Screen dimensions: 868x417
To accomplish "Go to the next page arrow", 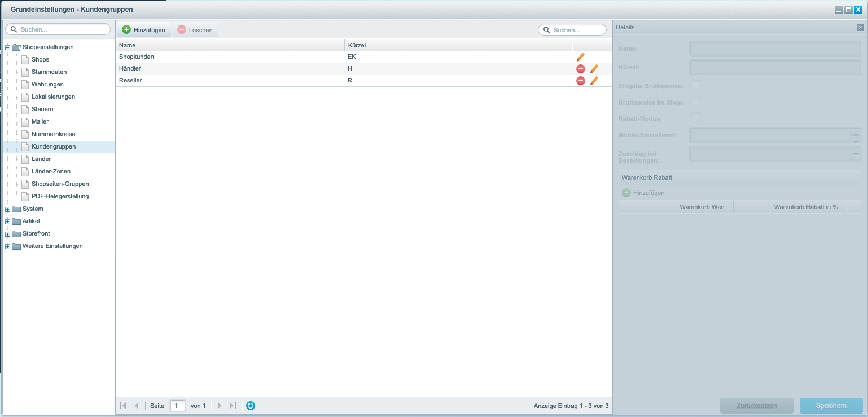I will coord(220,406).
